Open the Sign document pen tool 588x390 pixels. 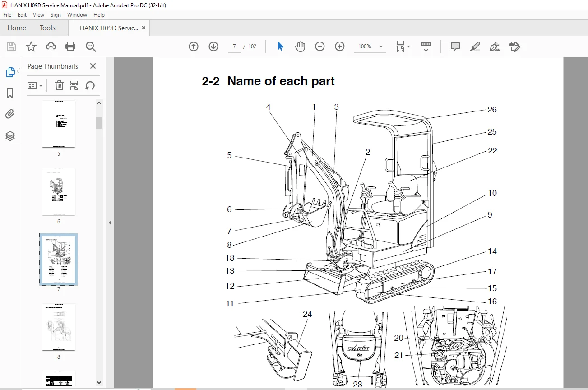click(495, 46)
